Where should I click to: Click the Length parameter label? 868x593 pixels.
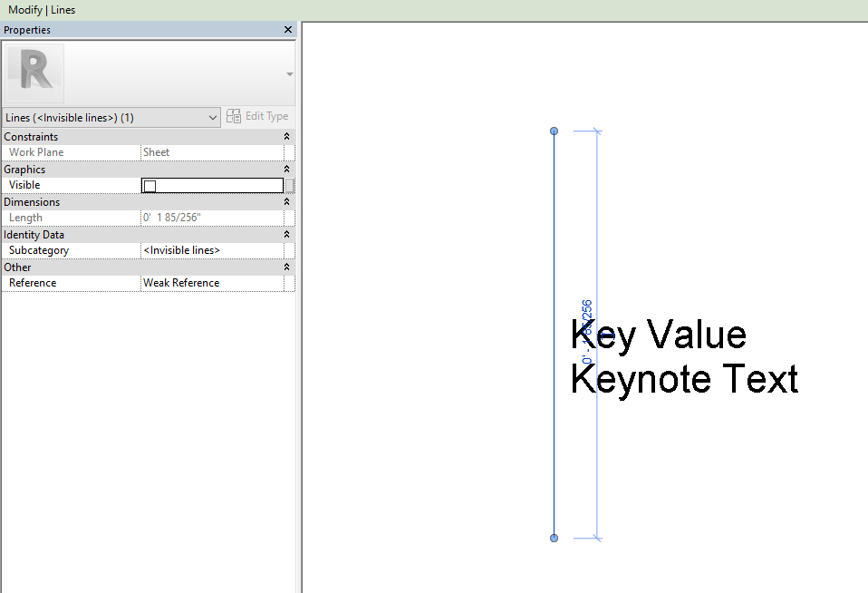25,218
